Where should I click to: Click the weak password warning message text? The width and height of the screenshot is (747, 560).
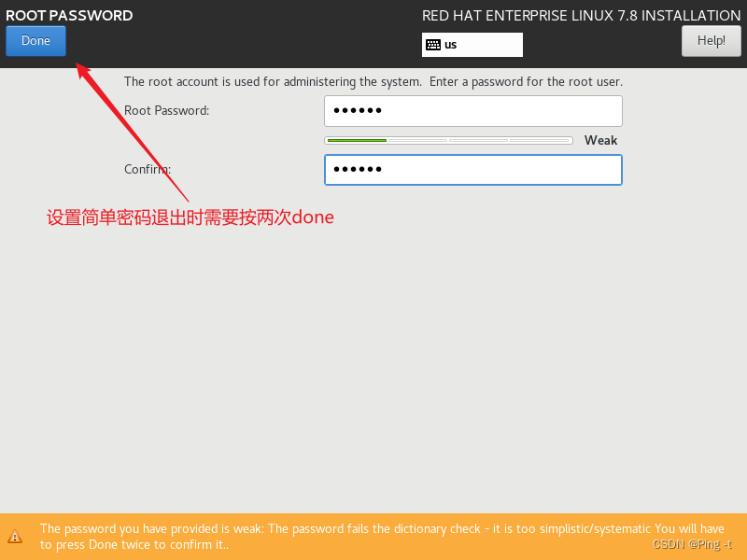click(x=373, y=536)
